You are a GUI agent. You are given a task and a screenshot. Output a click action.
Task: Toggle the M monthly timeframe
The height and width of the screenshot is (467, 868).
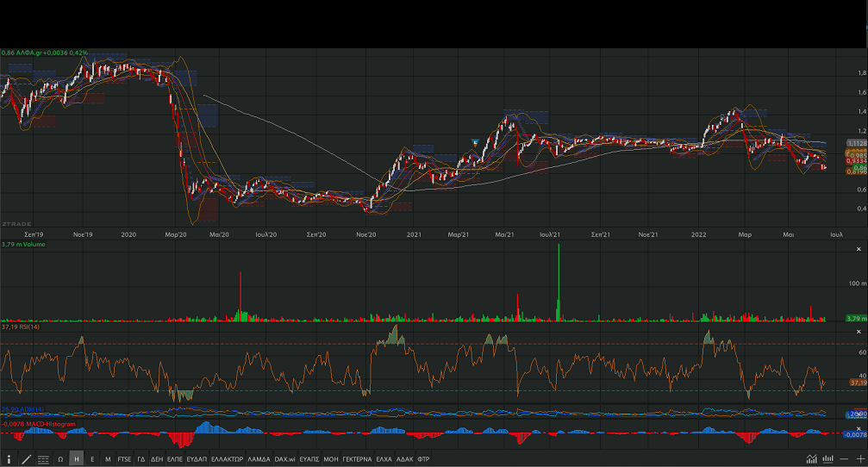tap(108, 459)
